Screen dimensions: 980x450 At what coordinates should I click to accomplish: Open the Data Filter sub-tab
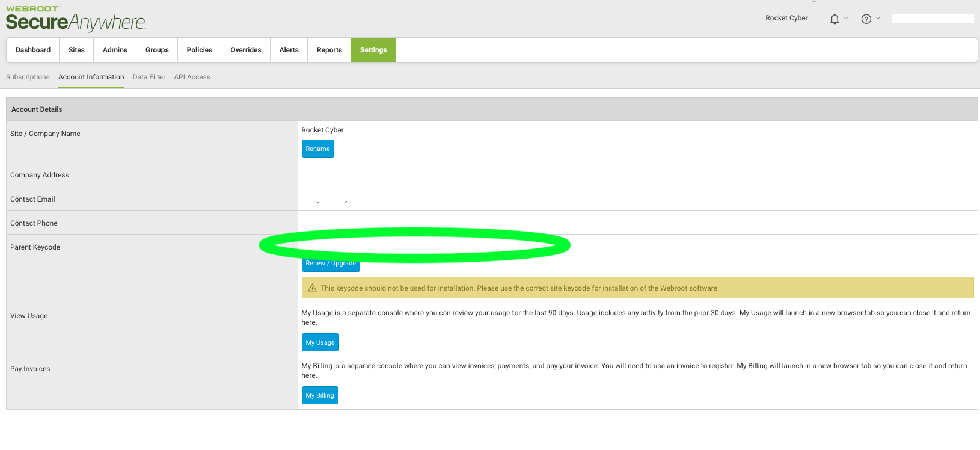coord(149,77)
